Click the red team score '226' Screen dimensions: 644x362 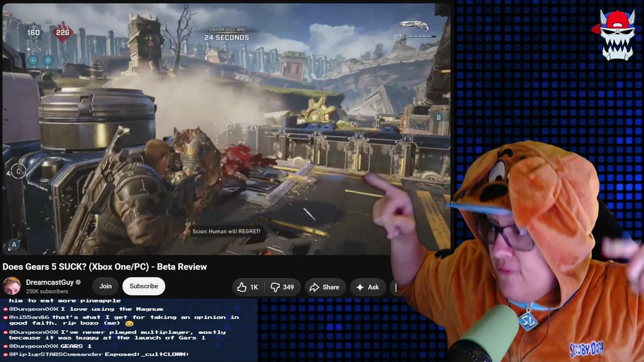point(62,33)
